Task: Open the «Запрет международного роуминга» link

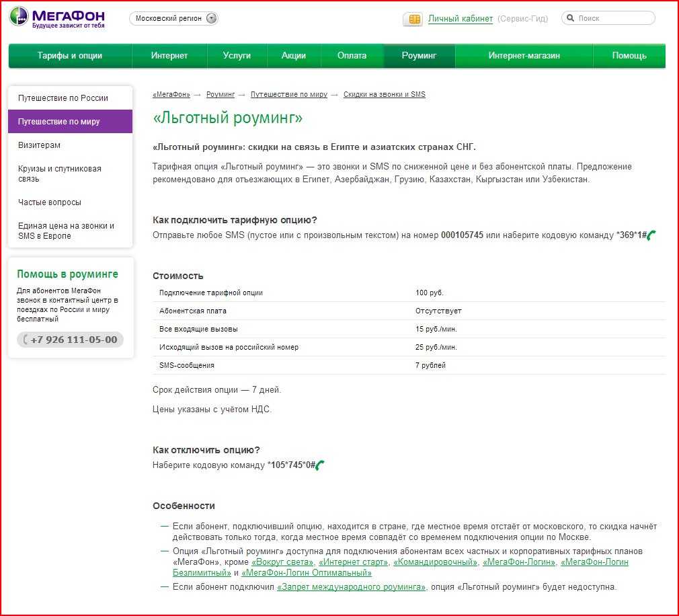Action: (x=351, y=587)
